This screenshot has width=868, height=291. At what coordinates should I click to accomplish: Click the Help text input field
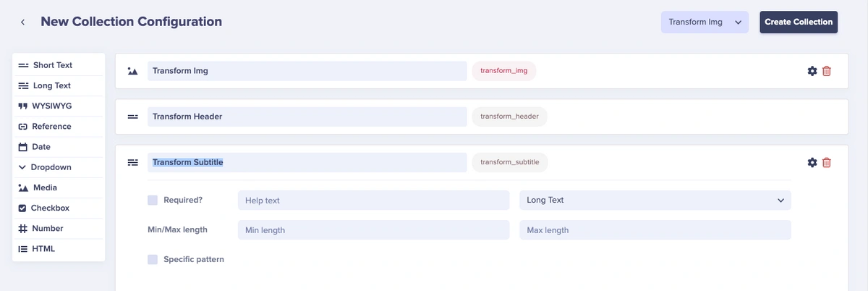(x=373, y=200)
